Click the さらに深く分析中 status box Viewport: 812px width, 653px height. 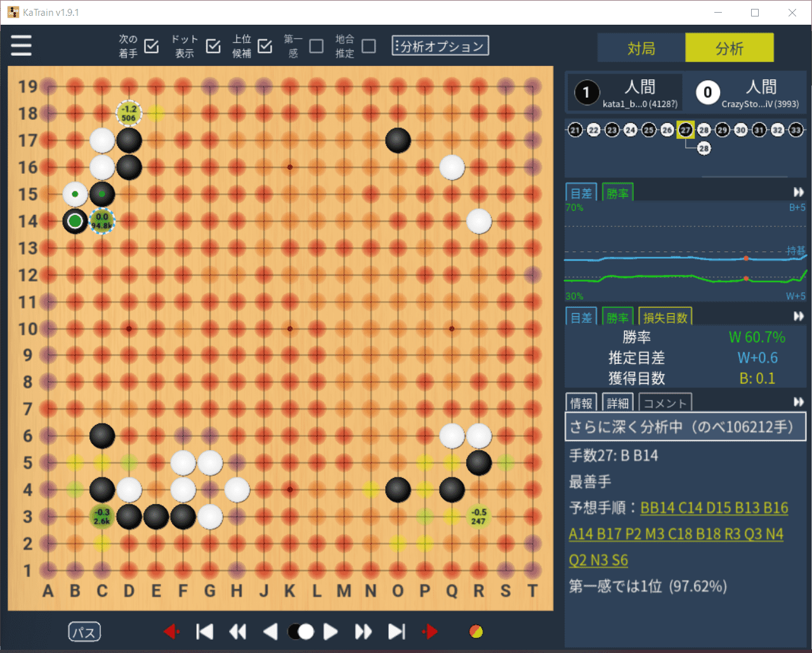(685, 427)
